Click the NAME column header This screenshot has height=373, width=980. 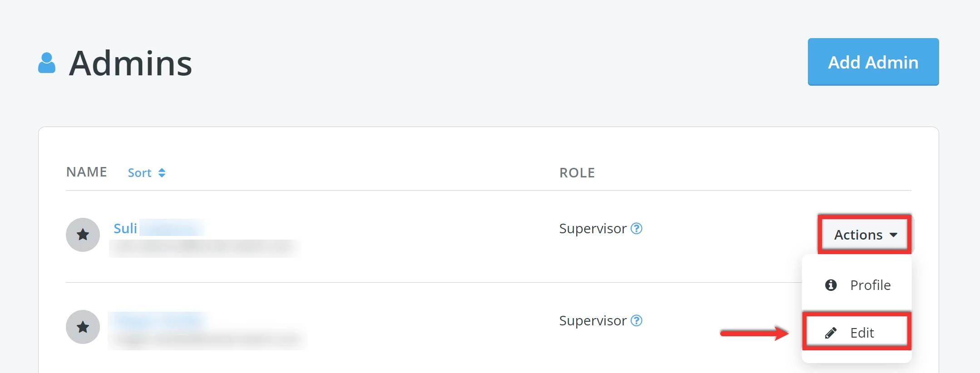point(87,172)
